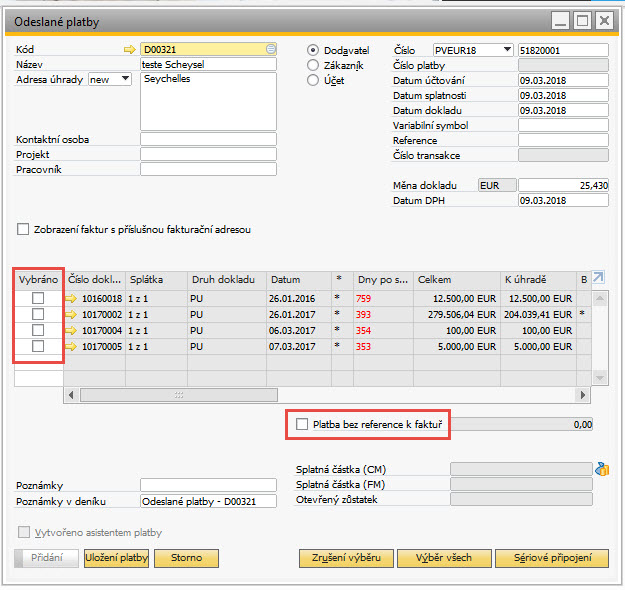This screenshot has height=590, width=625.
Task: Click the Číslo dokl... column header
Action: [94, 279]
